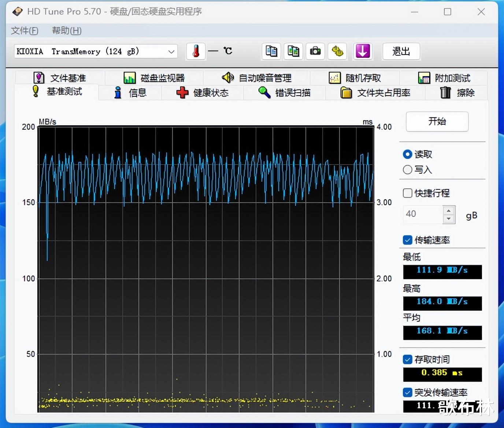Decrease the gB stepper value
Screen dimensions: 504x428
click(449, 219)
